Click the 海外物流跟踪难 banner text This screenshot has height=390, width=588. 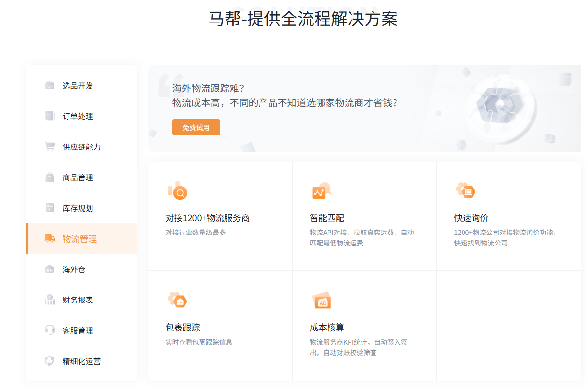pos(208,89)
